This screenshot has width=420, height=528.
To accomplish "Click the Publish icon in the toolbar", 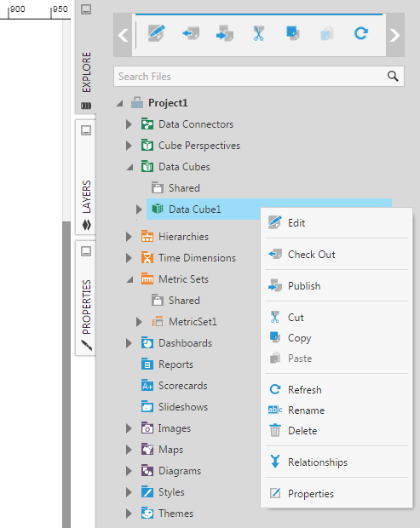I will (x=225, y=33).
